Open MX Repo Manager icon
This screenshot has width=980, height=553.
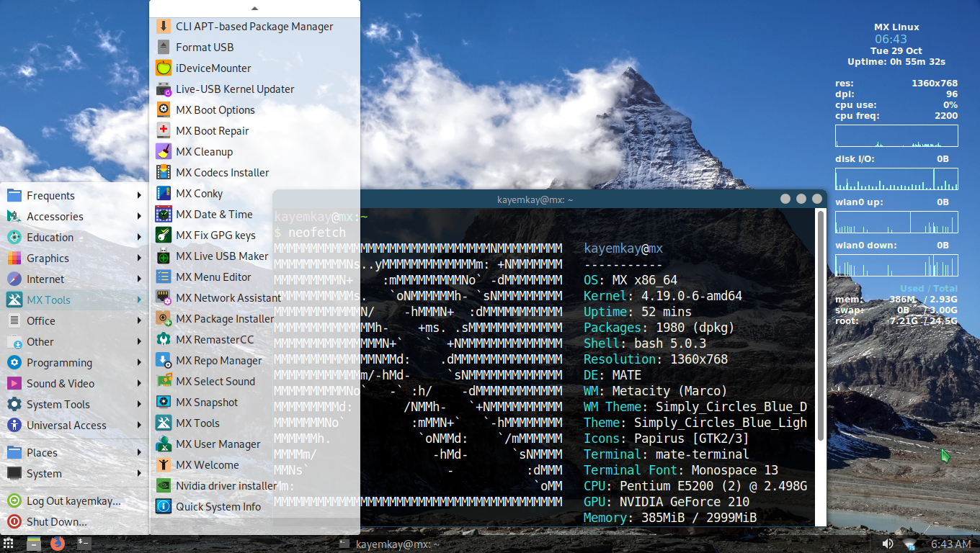pos(164,361)
